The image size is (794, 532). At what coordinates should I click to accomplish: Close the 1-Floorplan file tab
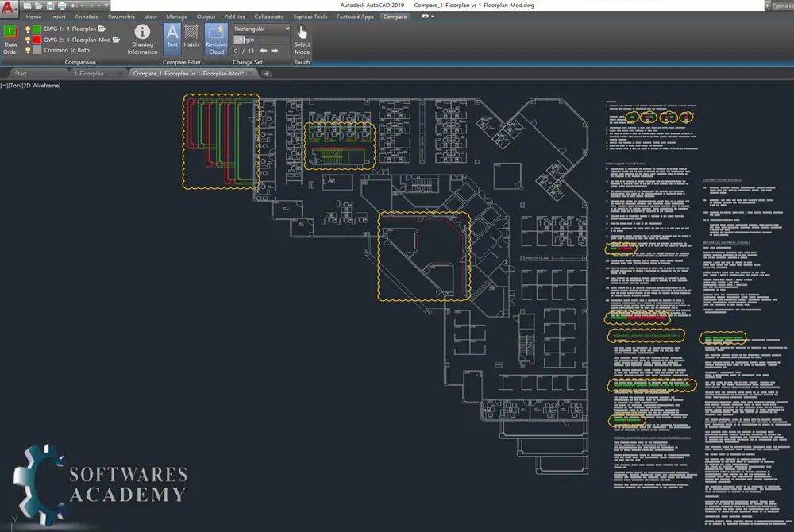coord(121,73)
